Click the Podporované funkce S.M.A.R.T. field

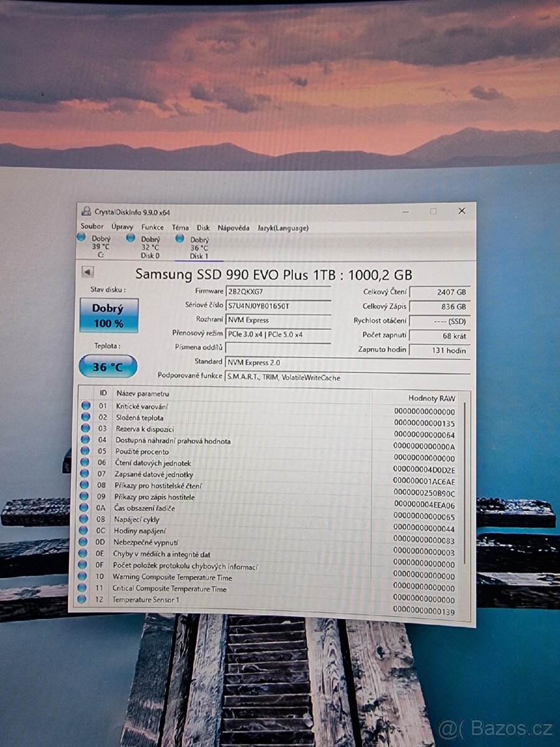[348, 377]
